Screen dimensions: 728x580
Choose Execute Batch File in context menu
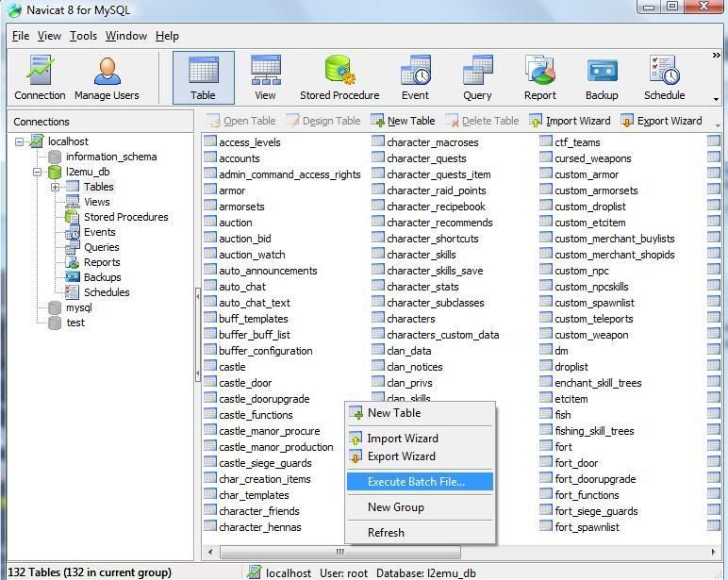pyautogui.click(x=420, y=482)
